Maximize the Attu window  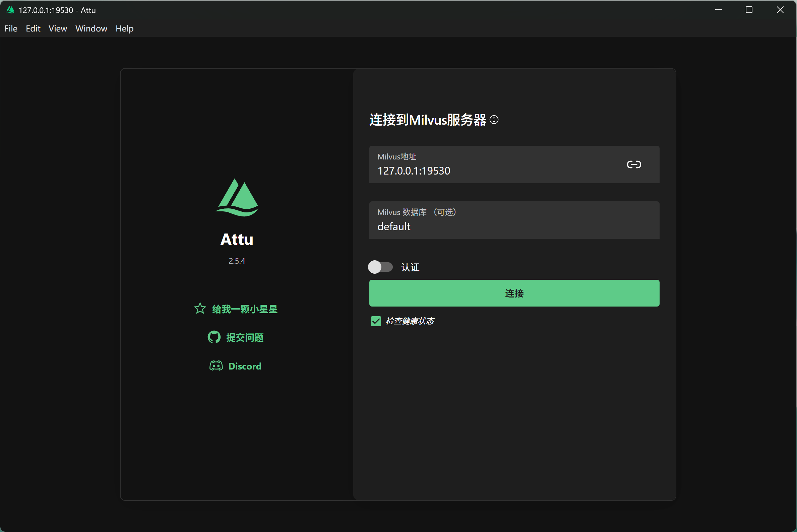click(749, 10)
